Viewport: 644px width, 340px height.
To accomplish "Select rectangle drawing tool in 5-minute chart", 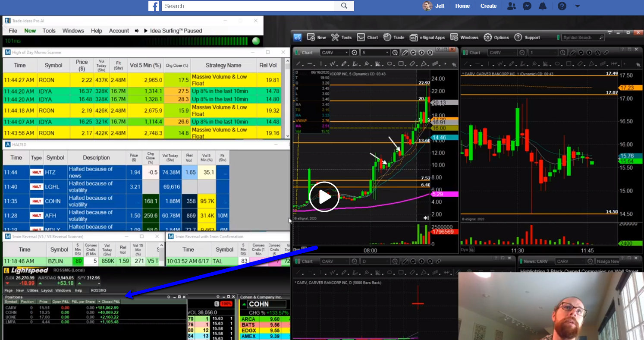I will (x=401, y=64).
